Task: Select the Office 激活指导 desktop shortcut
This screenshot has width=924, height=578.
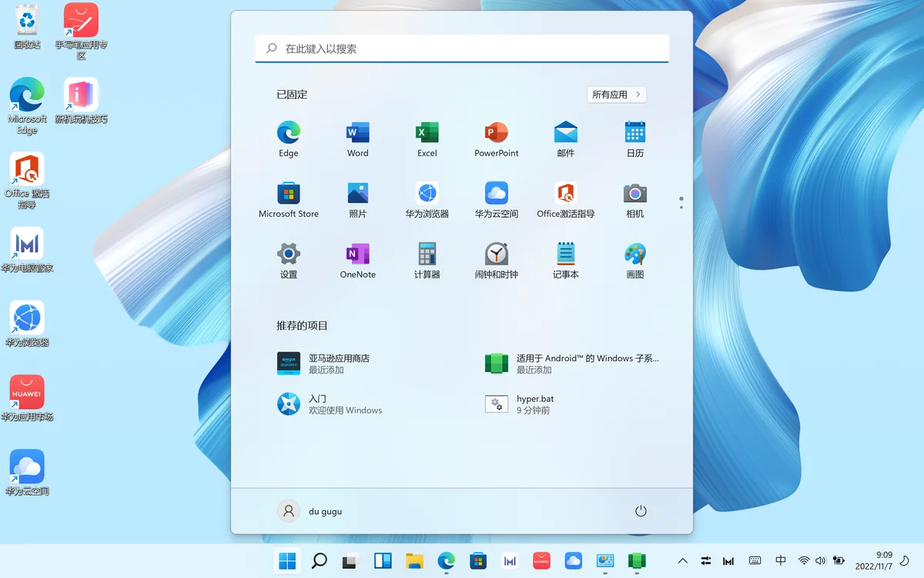Action: pyautogui.click(x=27, y=180)
